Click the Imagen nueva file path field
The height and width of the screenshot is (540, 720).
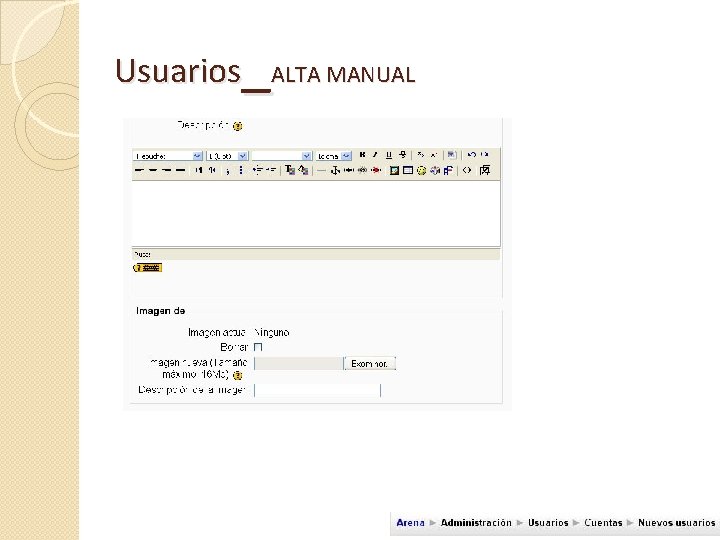(298, 364)
